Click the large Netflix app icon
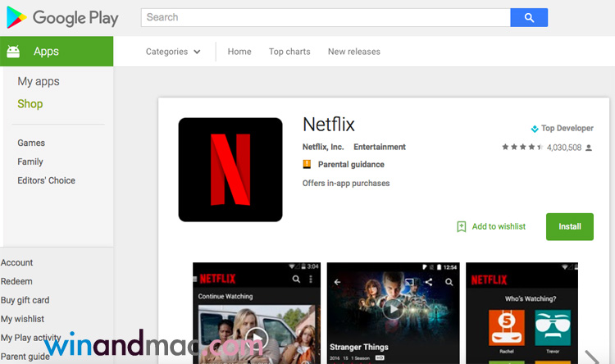Image resolution: width=615 pixels, height=364 pixels. click(x=230, y=170)
